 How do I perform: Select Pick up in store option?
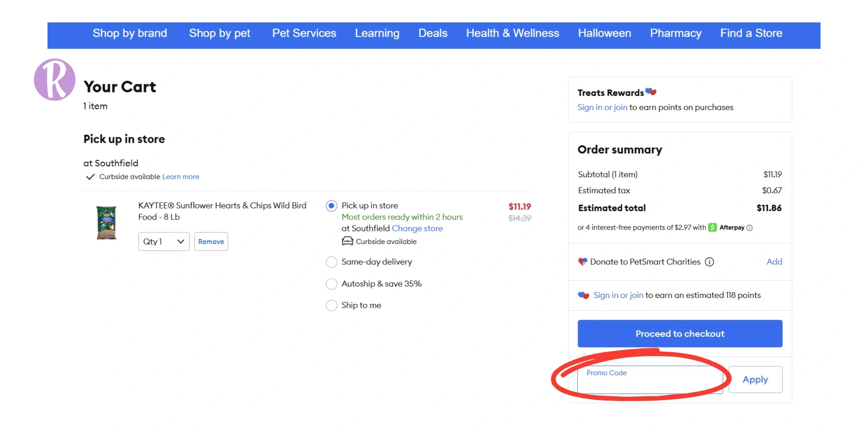click(x=331, y=206)
